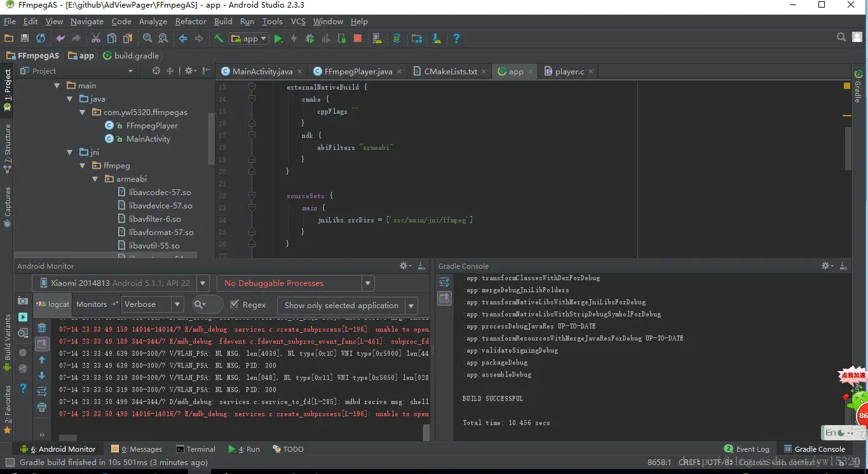
Task: Open the TODO tool window
Action: [x=288, y=449]
